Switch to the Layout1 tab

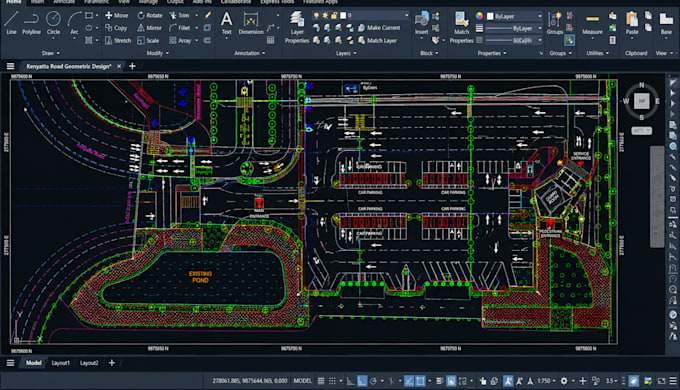point(61,363)
